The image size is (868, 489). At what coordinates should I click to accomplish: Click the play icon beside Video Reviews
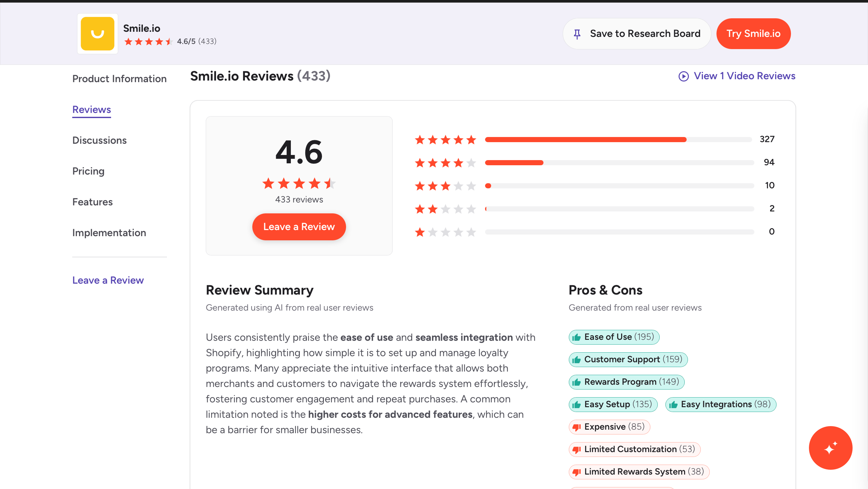pyautogui.click(x=683, y=76)
